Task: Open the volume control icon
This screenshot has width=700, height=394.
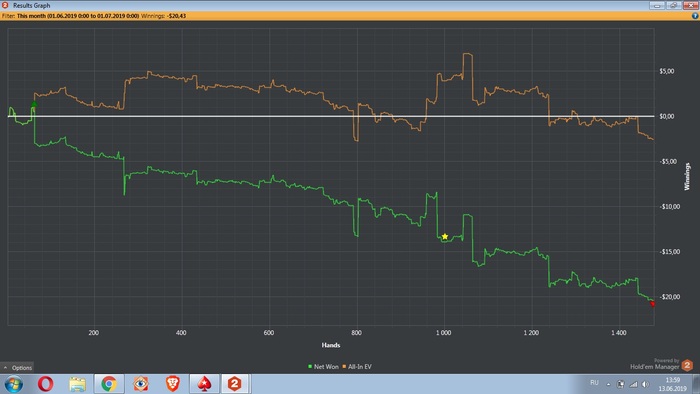Action: point(646,384)
